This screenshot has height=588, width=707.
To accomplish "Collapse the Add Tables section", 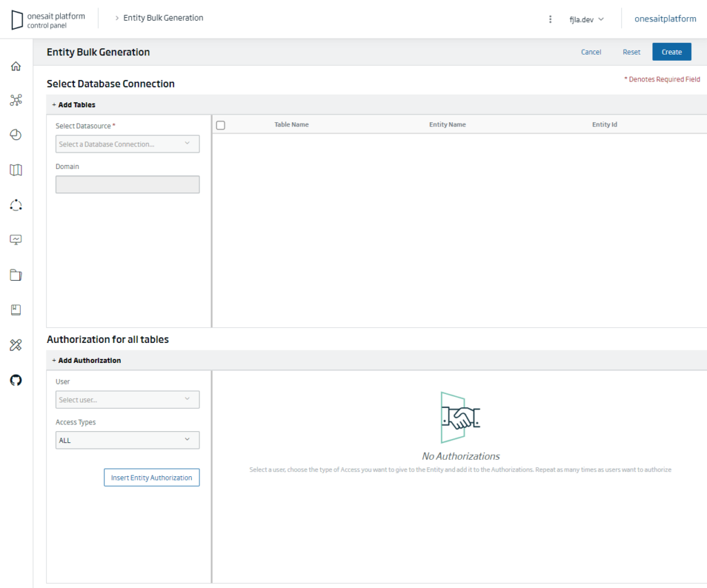I will click(73, 104).
